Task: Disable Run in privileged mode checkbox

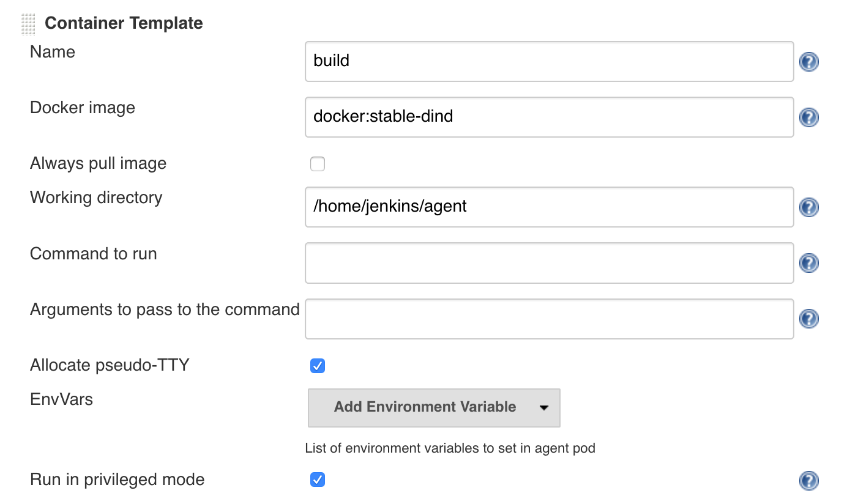Action: (318, 480)
